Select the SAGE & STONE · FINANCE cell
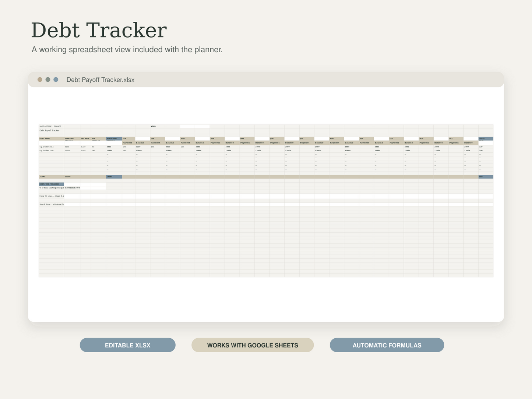 tap(51, 126)
